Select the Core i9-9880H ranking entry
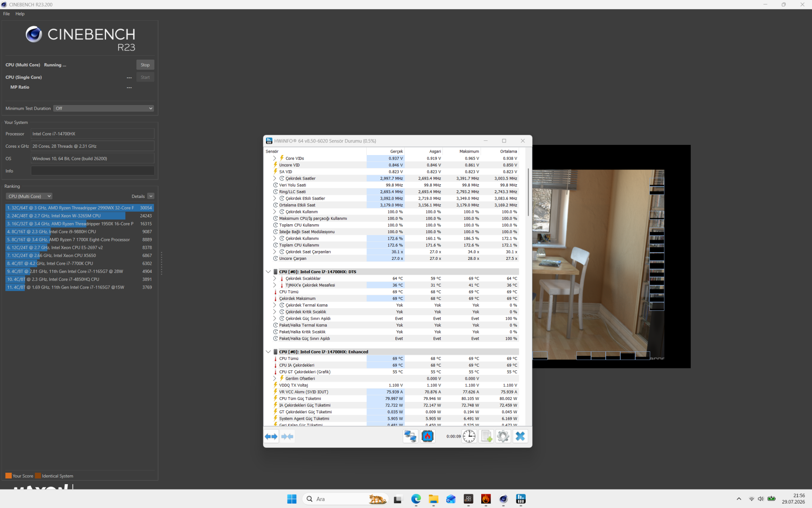Image resolution: width=812 pixels, height=508 pixels. coord(80,232)
